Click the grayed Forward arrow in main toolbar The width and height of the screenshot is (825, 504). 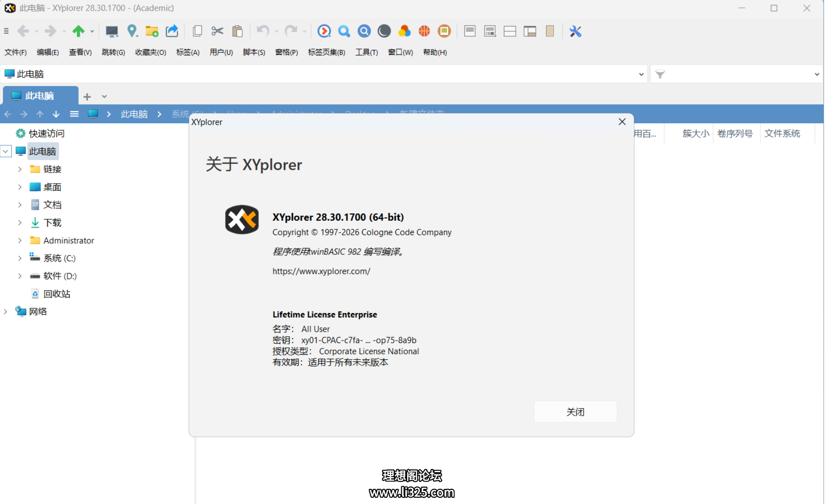point(50,31)
